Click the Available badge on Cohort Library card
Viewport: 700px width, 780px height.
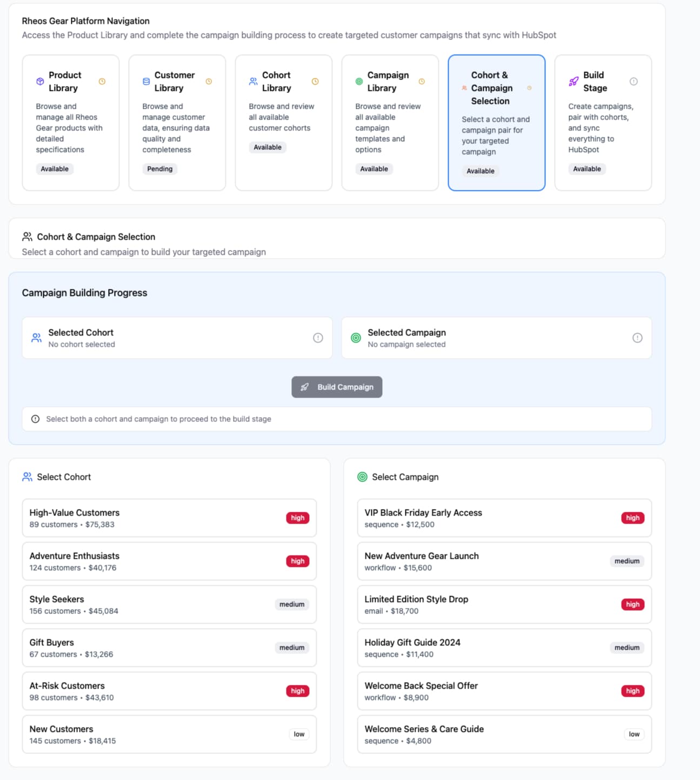coord(268,147)
